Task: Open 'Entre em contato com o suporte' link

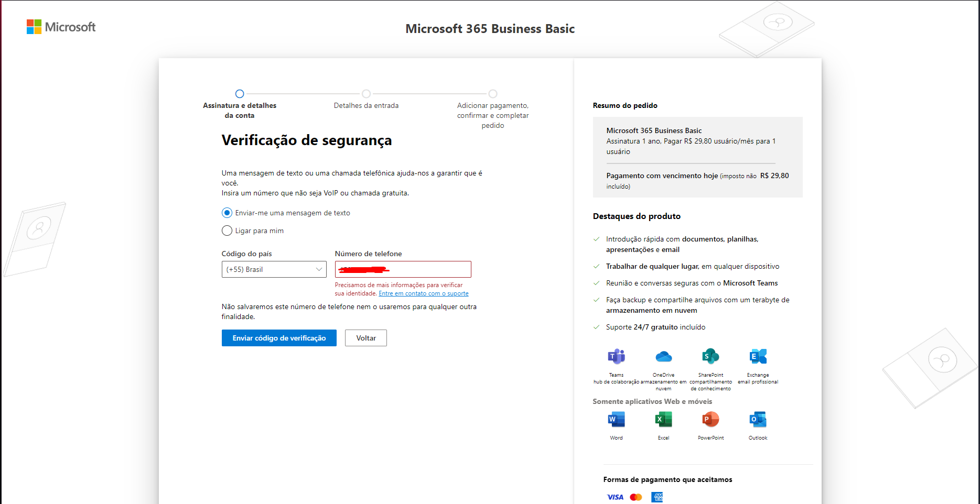Action: click(x=424, y=293)
